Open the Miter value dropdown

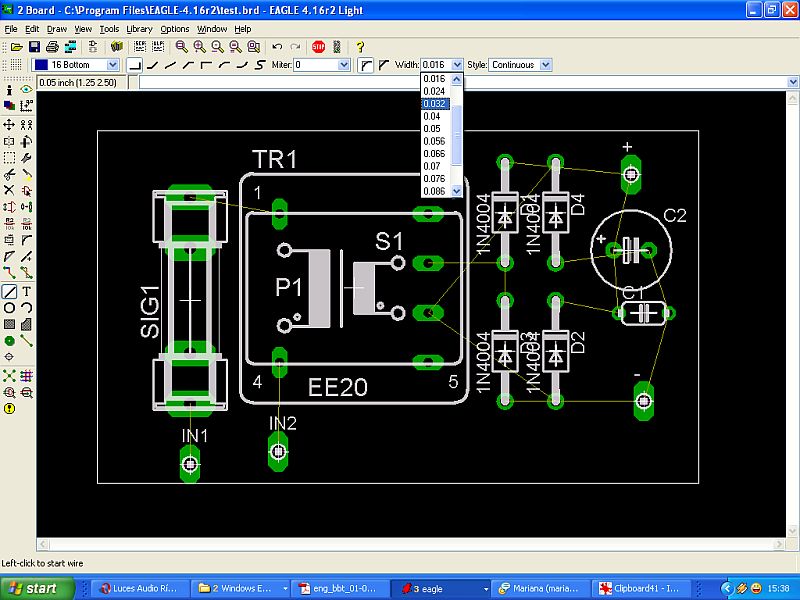click(x=344, y=65)
